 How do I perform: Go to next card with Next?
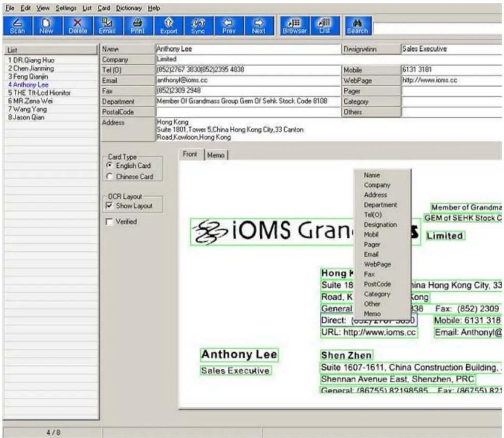point(258,26)
